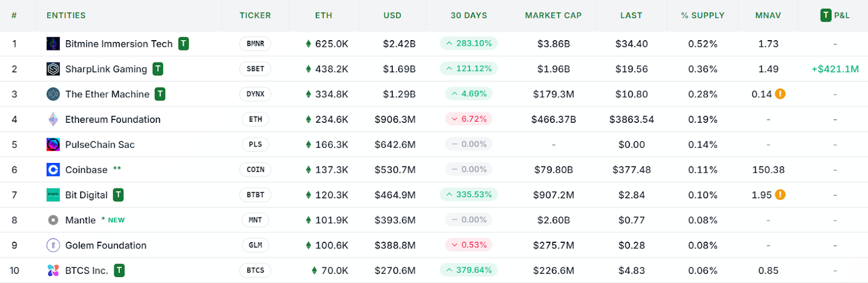Screen dimensions: 868x283
Task: Sort table by ETH column header
Action: (324, 15)
